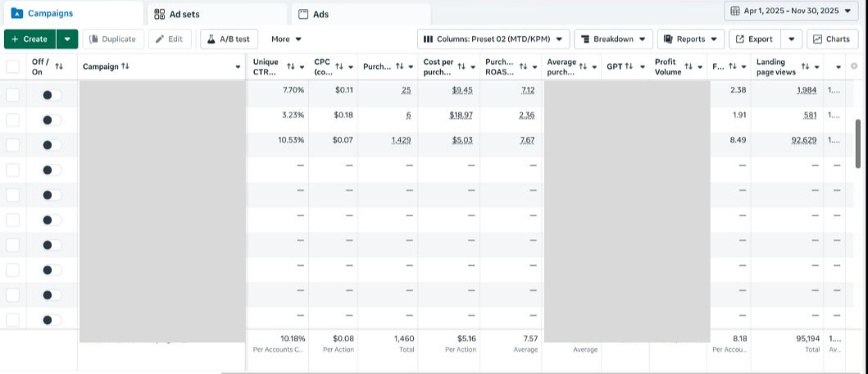Click landing page views 1,984
868x374 pixels.
pyautogui.click(x=807, y=91)
